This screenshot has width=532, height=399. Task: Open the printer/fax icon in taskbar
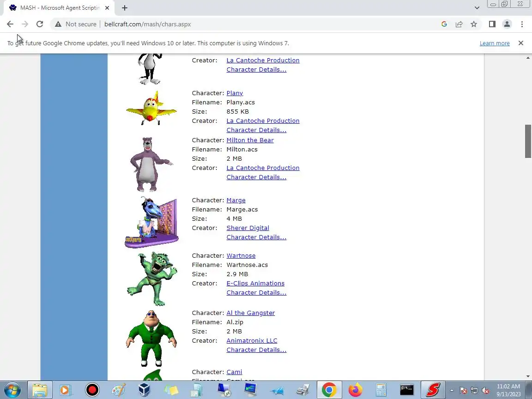pyautogui.click(x=302, y=390)
